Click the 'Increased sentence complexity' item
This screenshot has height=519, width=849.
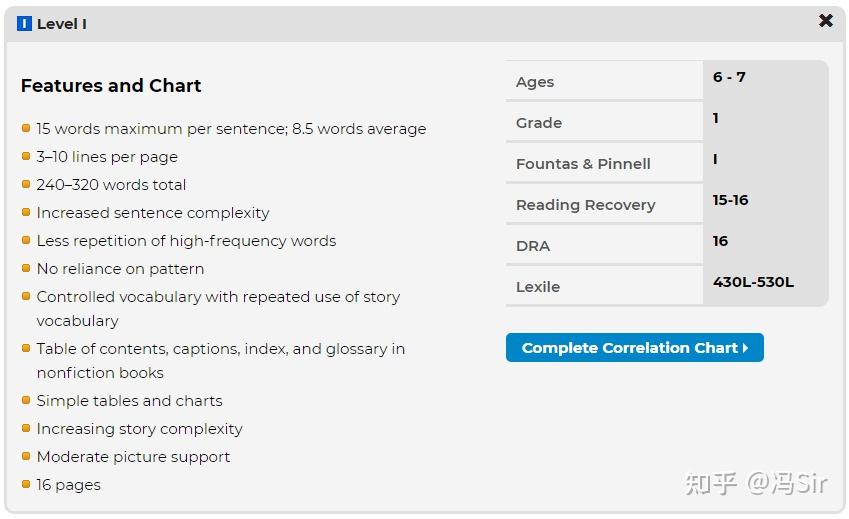click(153, 213)
